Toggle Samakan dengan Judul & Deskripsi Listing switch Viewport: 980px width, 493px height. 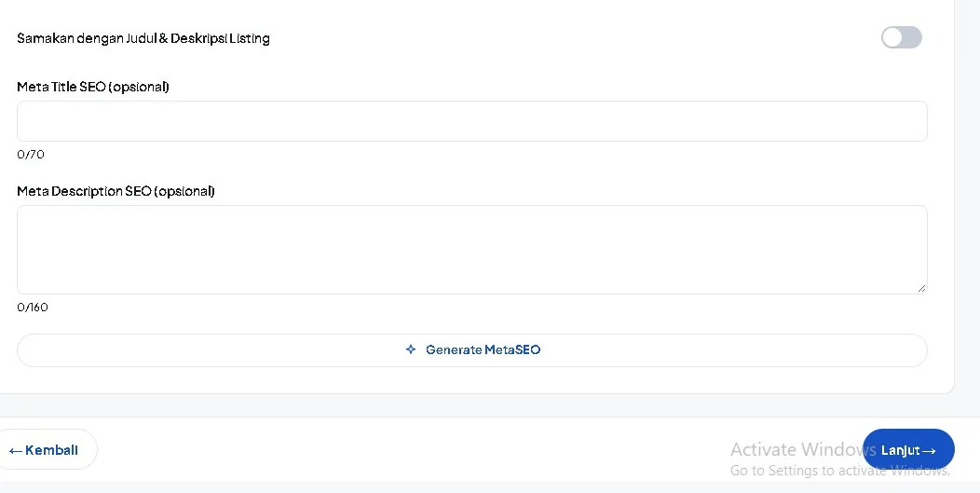pos(901,37)
